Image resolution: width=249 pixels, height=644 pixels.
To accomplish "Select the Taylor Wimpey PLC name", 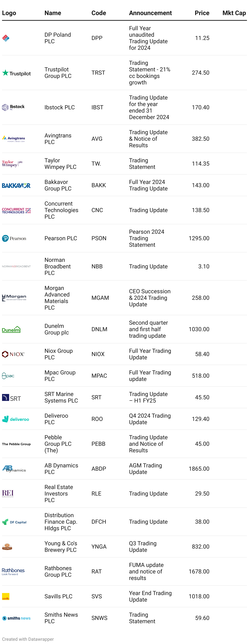I will (60, 164).
